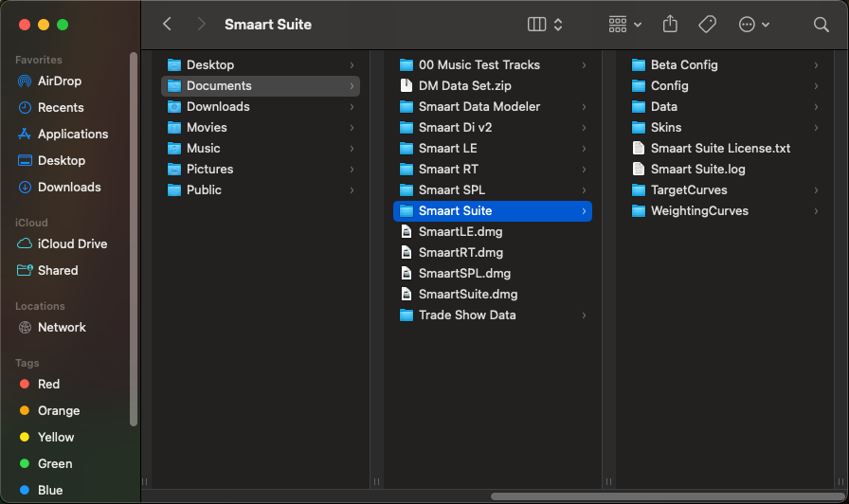Viewport: 849px width, 504px height.
Task: Select the highlighted Smaart Suite folder
Action: coord(493,211)
